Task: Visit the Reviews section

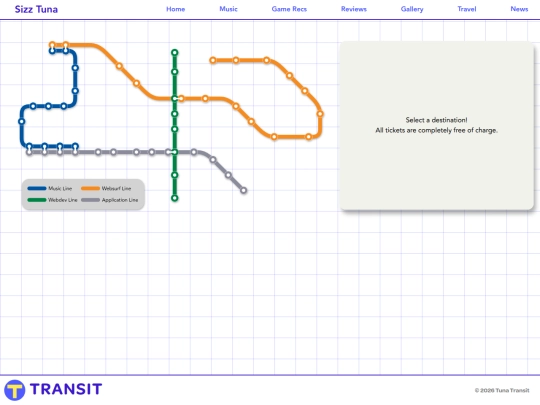Action: pos(354,9)
